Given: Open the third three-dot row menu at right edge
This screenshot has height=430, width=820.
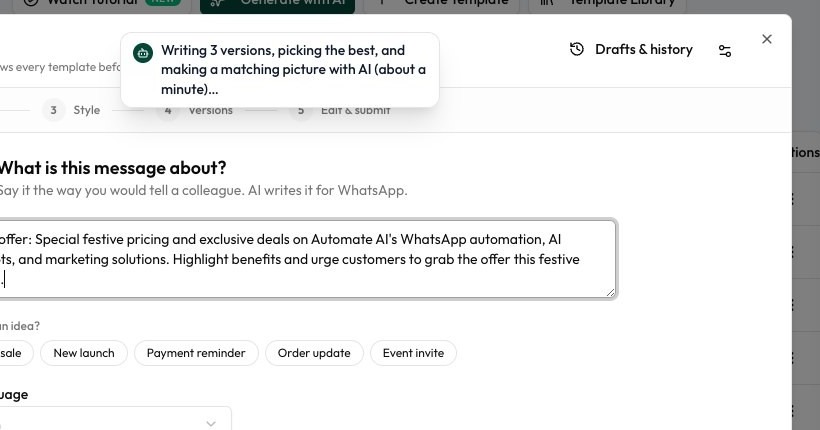Looking at the screenshot, I should (x=793, y=304).
